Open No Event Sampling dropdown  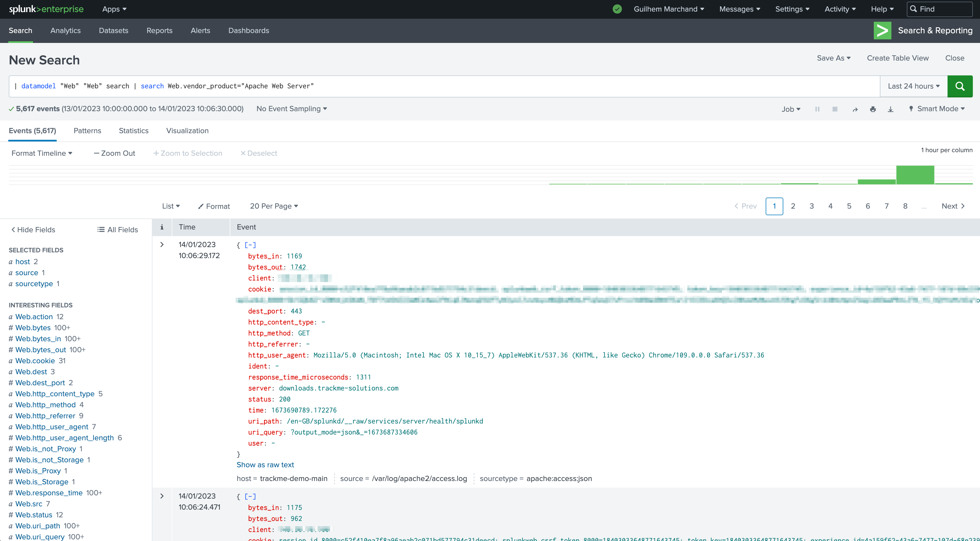click(x=292, y=109)
